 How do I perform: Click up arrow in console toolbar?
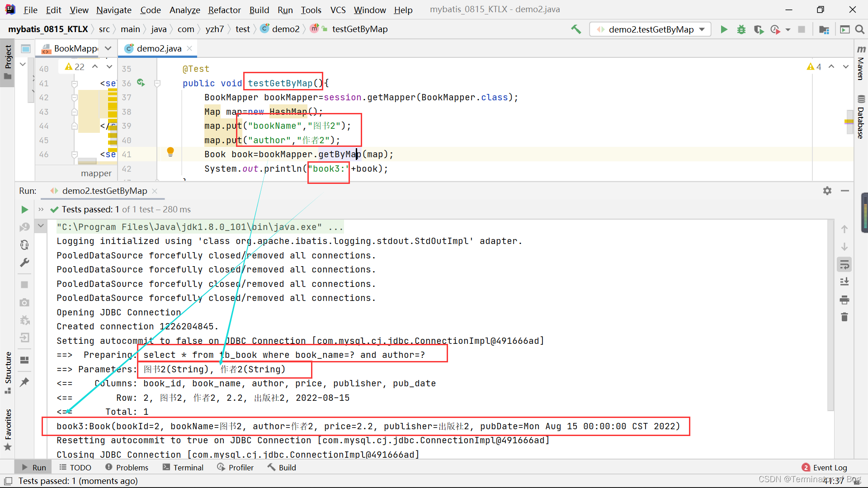point(844,230)
